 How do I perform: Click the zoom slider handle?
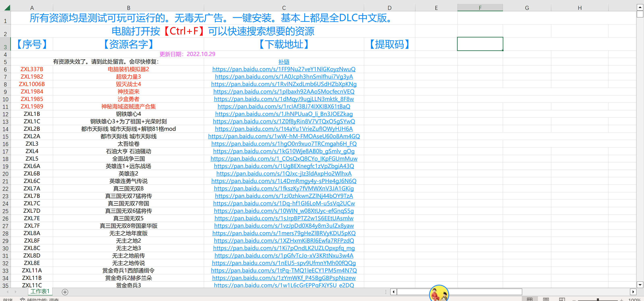[598, 300]
